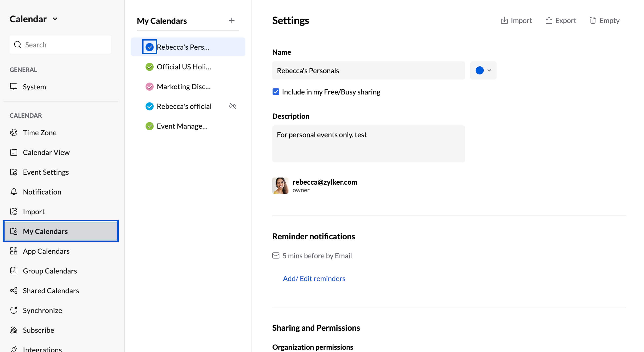Click the Synchronize arrows icon

pos(14,310)
